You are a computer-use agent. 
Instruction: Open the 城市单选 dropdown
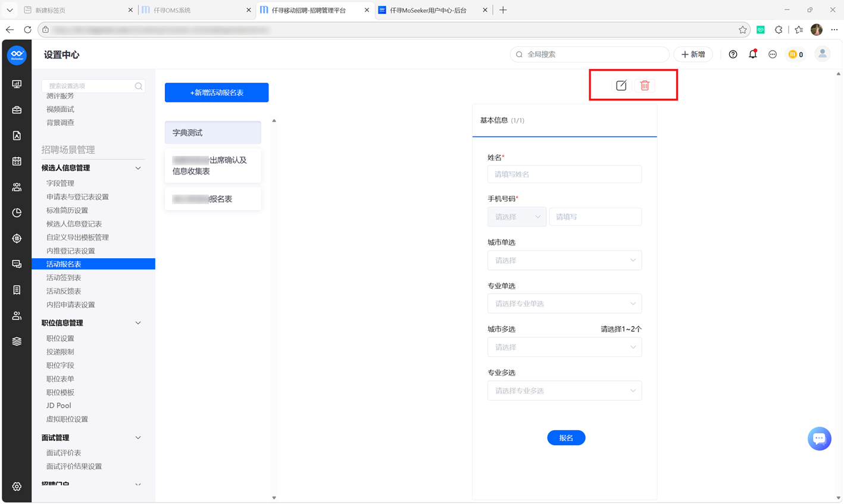point(564,260)
